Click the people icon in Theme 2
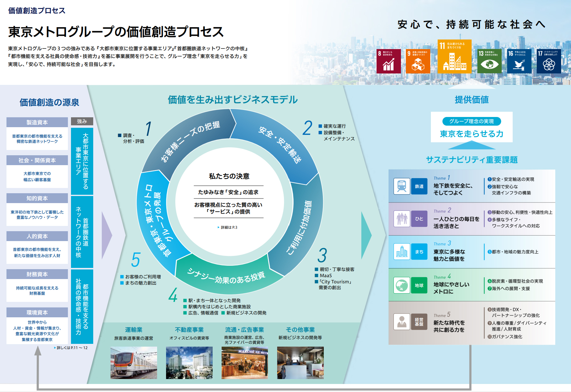The height and width of the screenshot is (392, 571). pos(402,219)
